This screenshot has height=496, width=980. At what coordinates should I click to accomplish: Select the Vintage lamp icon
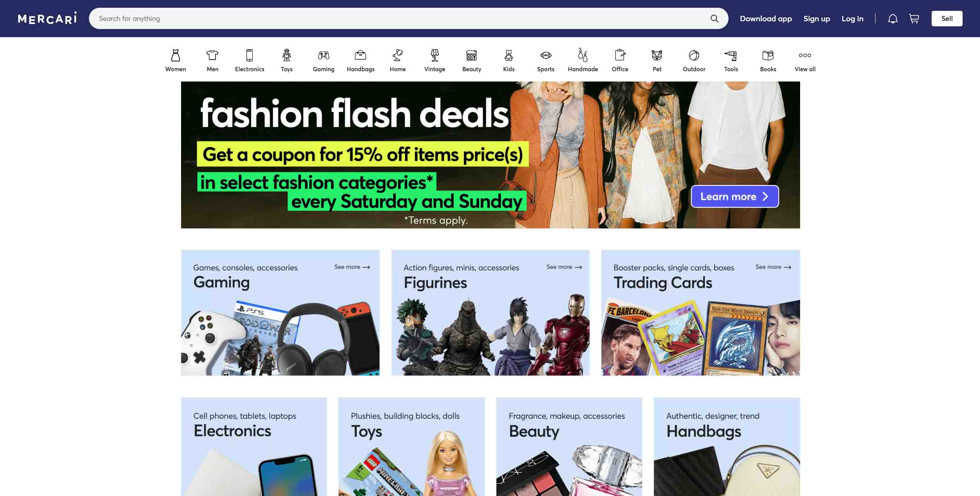pos(435,55)
